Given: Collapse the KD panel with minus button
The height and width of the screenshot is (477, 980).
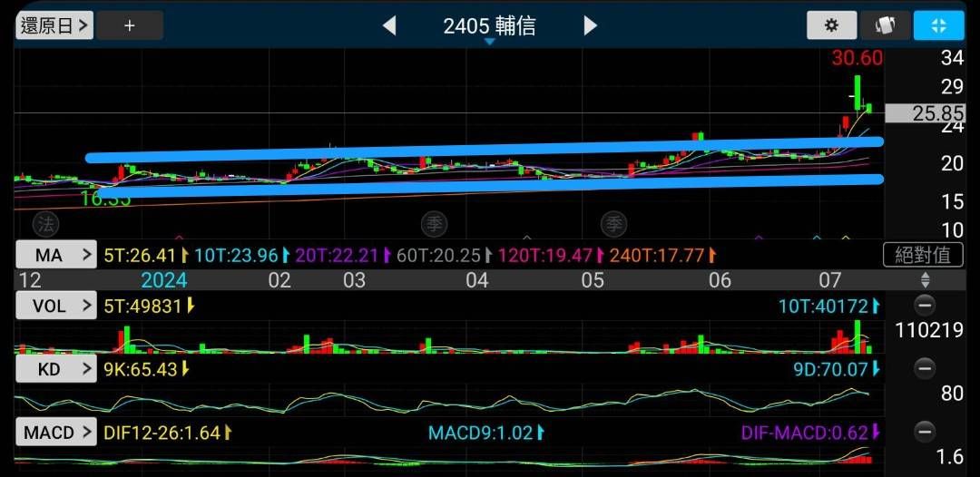Looking at the screenshot, I should pyautogui.click(x=925, y=368).
